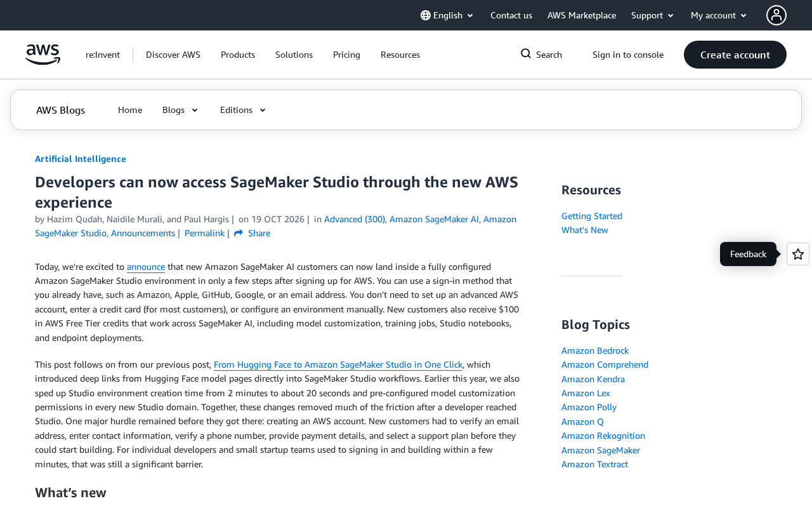Open Discover AWS menu
This screenshot has width=812, height=508.
[173, 55]
